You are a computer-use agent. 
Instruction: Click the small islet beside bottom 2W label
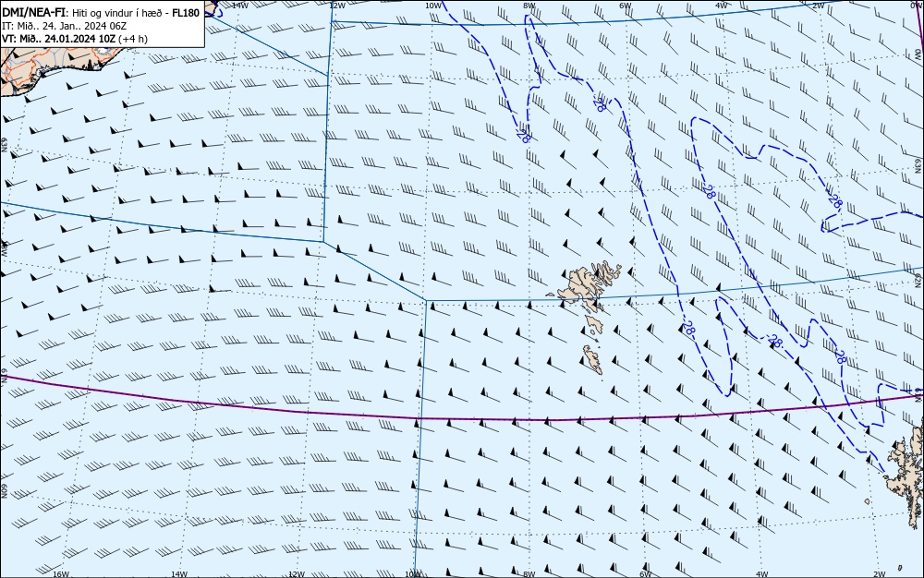(900, 568)
